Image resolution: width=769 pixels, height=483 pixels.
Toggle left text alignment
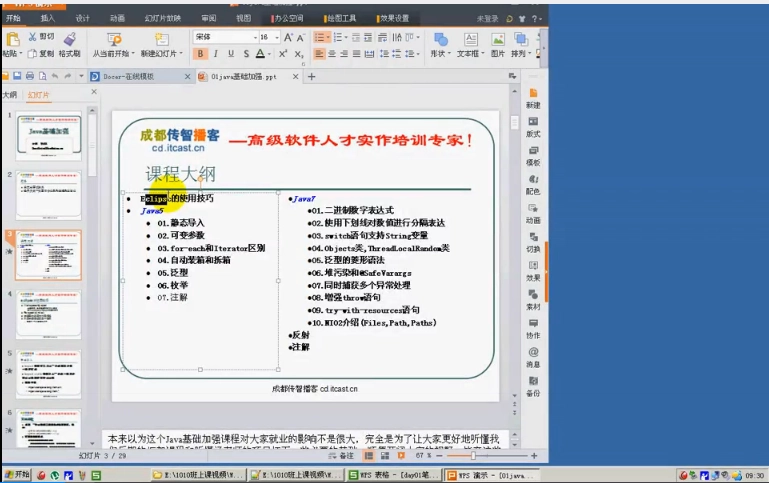pos(319,54)
